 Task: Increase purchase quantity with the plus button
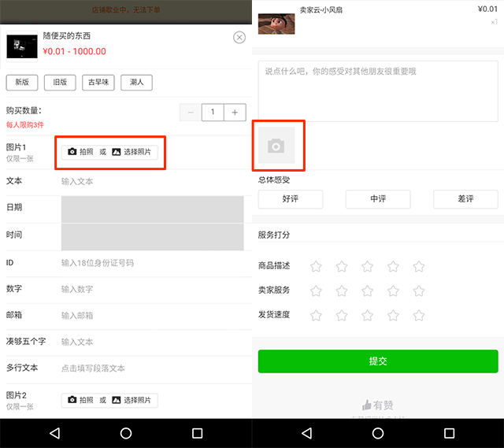[235, 113]
